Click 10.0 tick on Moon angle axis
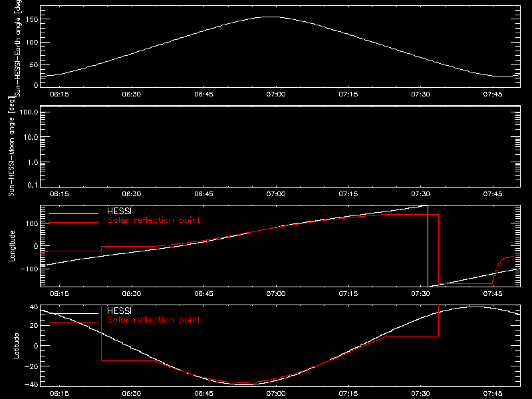The height and width of the screenshot is (399, 532). click(x=31, y=137)
